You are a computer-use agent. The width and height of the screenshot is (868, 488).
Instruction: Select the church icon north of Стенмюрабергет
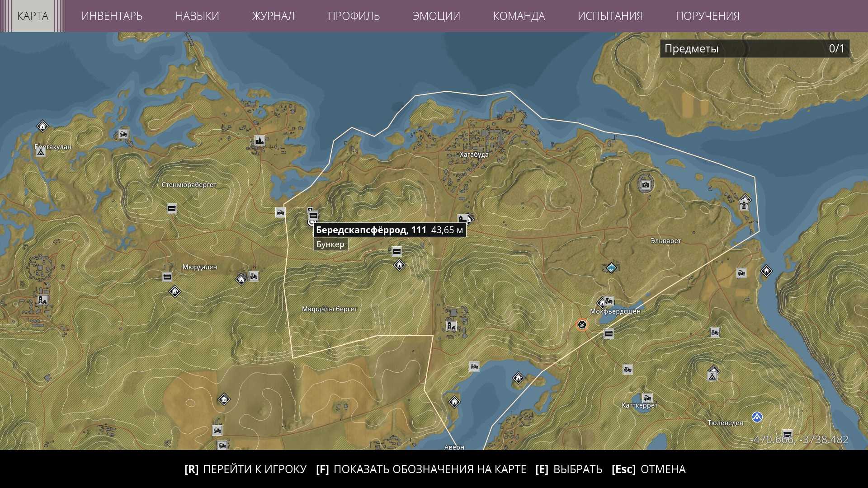tap(259, 141)
